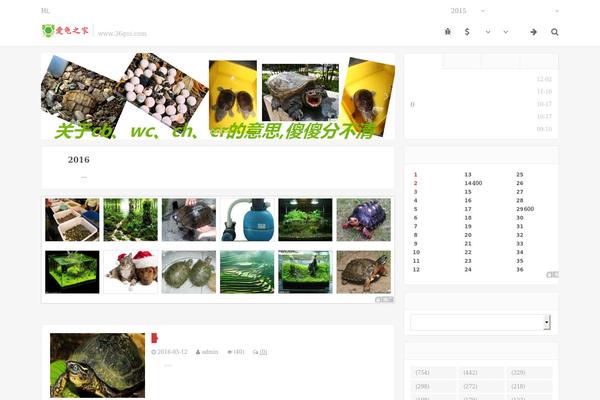Open the dropdown chevron next to 2015
600x400 pixels.
[x=483, y=11]
